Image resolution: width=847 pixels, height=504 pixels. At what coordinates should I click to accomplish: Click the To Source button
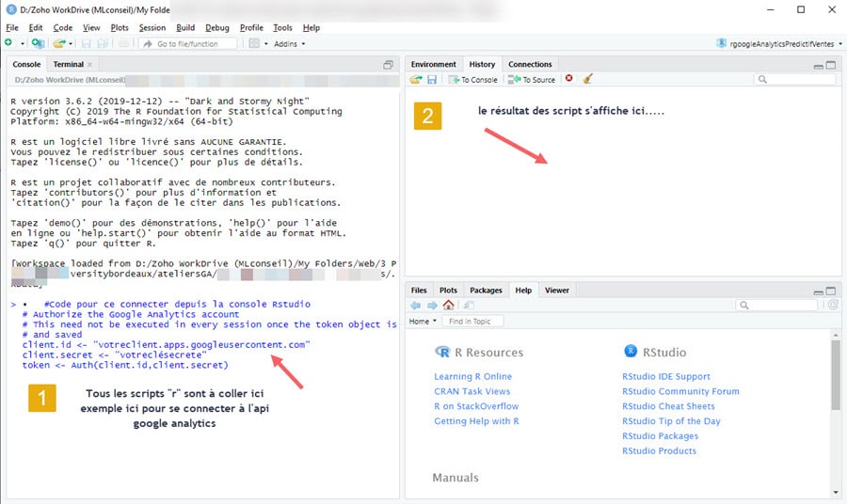click(532, 79)
